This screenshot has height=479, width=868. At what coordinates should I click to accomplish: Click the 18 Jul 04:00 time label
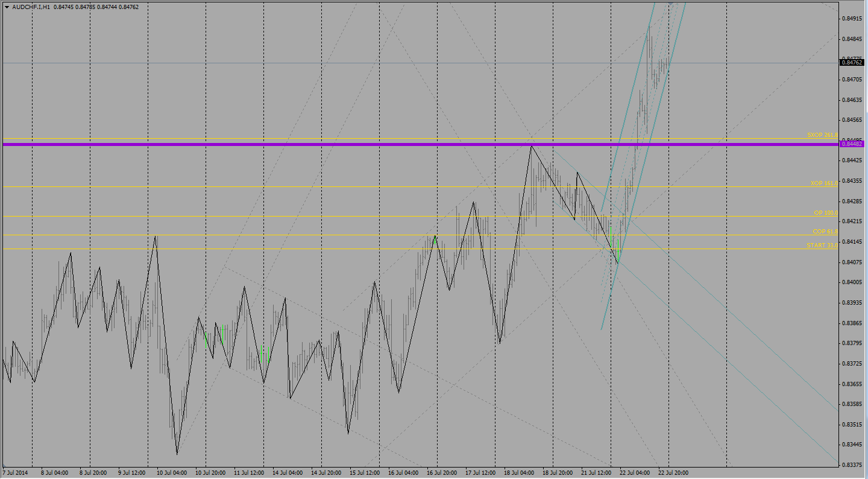(518, 472)
